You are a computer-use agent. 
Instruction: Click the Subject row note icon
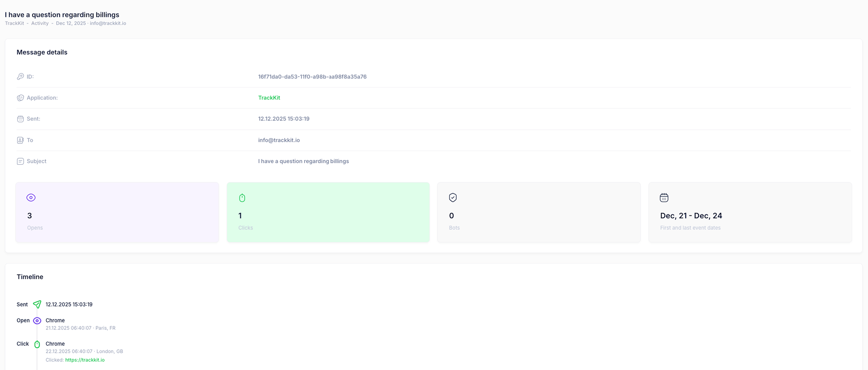point(20,161)
